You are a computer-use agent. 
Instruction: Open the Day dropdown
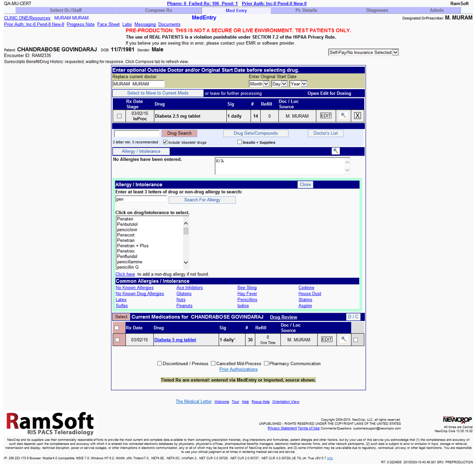(278, 84)
